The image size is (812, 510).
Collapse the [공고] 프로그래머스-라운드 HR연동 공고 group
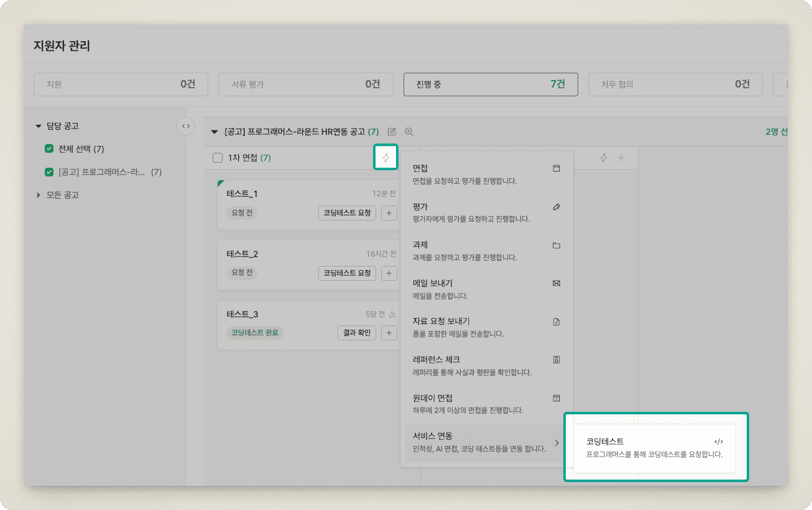[x=215, y=132]
